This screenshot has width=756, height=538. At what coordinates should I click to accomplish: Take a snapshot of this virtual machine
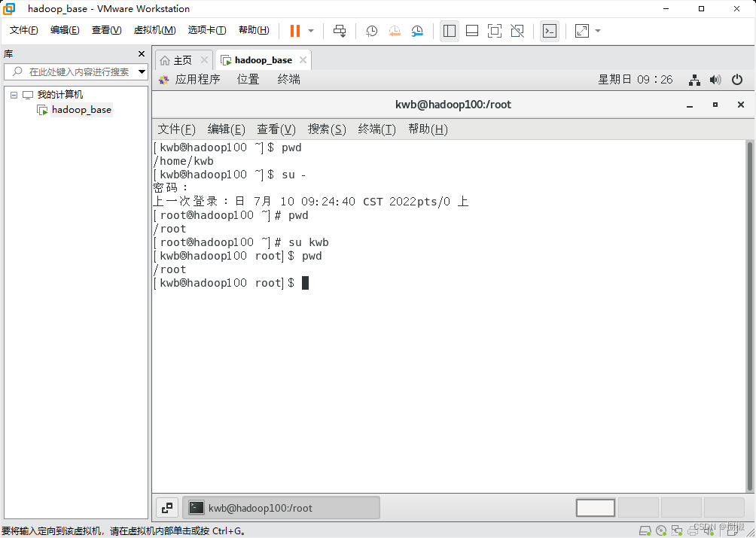pyautogui.click(x=371, y=31)
